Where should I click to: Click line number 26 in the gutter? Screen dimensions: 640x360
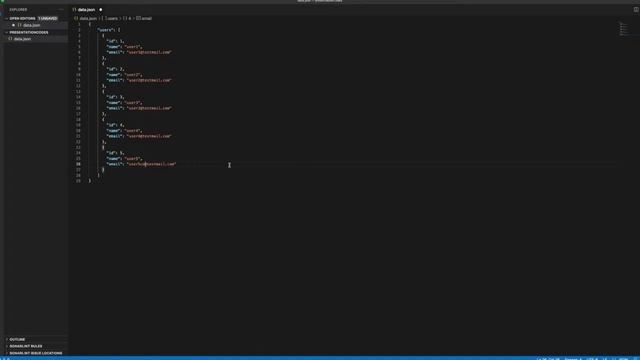[x=78, y=164]
